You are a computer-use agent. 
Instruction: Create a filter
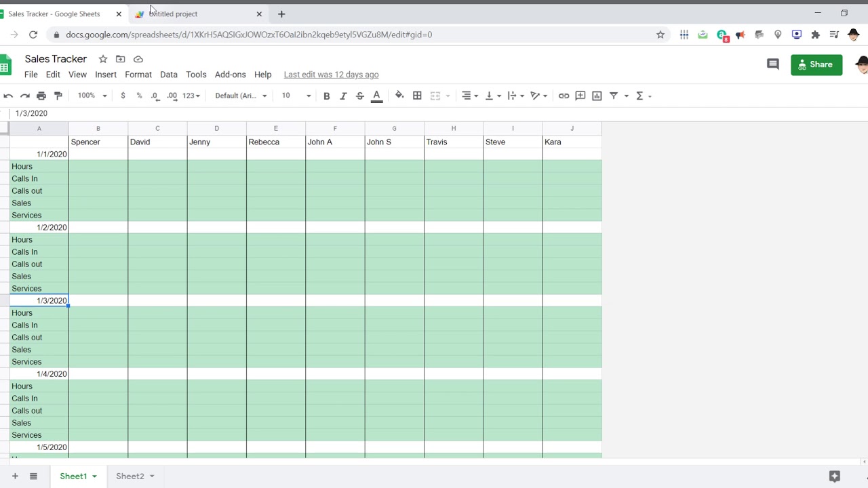614,96
